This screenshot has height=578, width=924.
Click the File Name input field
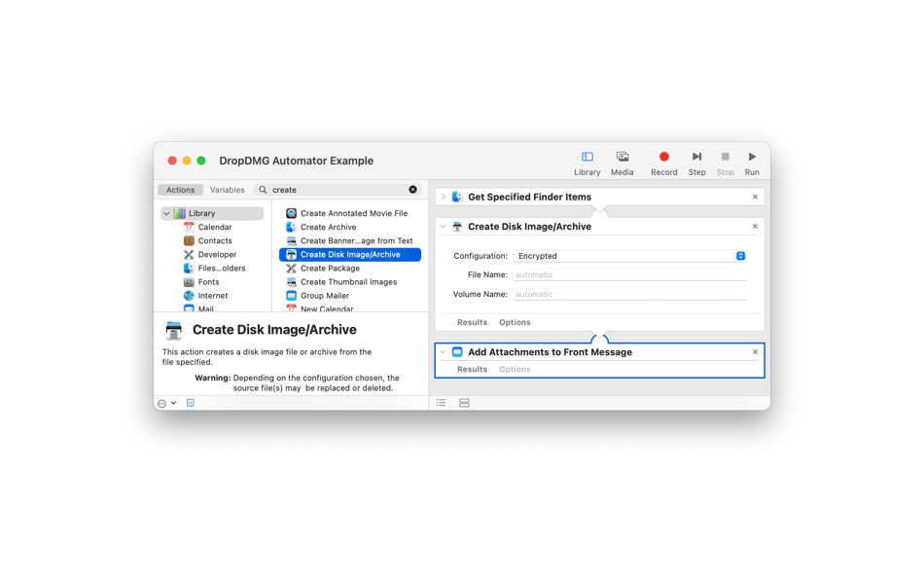[630, 274]
